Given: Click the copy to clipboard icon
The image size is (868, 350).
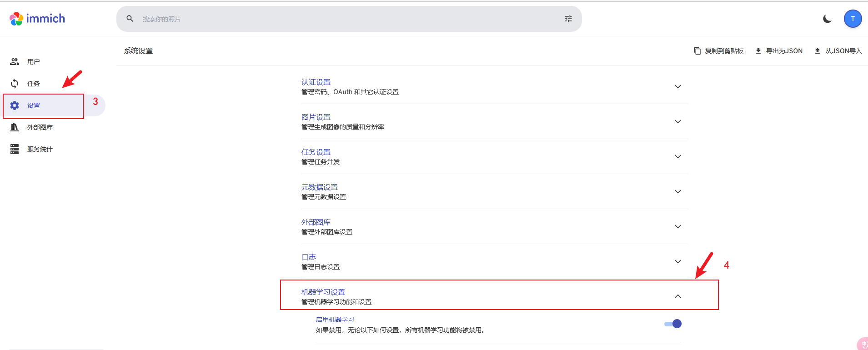Looking at the screenshot, I should (697, 51).
